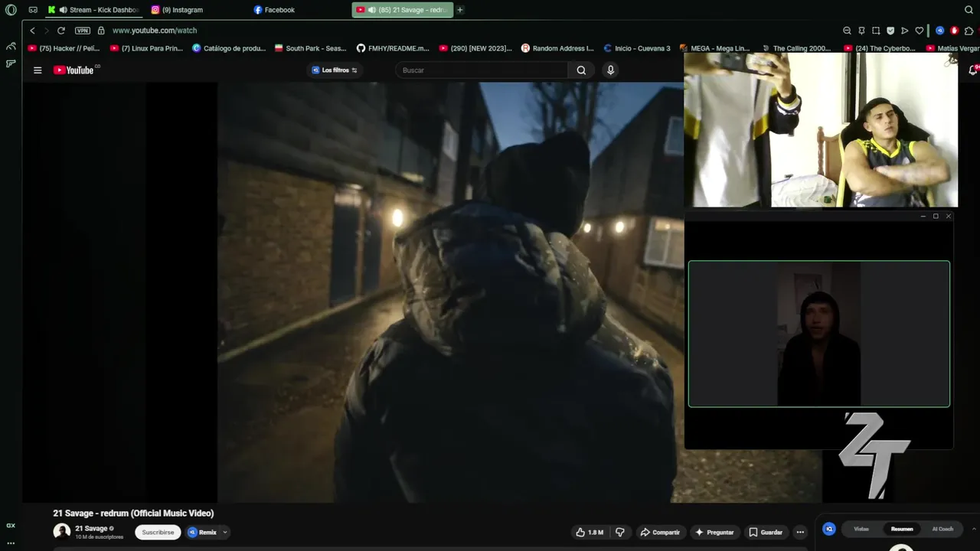Search tabs using top-right magnifier icon

[969, 10]
